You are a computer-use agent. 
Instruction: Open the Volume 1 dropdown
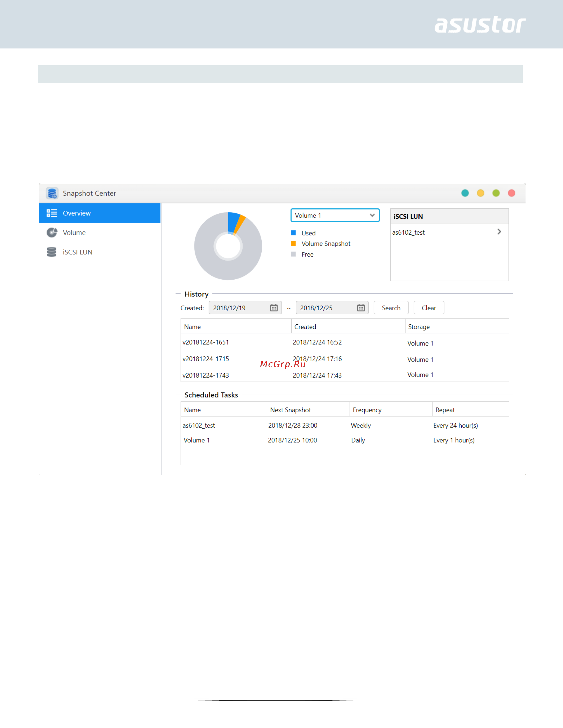[335, 215]
